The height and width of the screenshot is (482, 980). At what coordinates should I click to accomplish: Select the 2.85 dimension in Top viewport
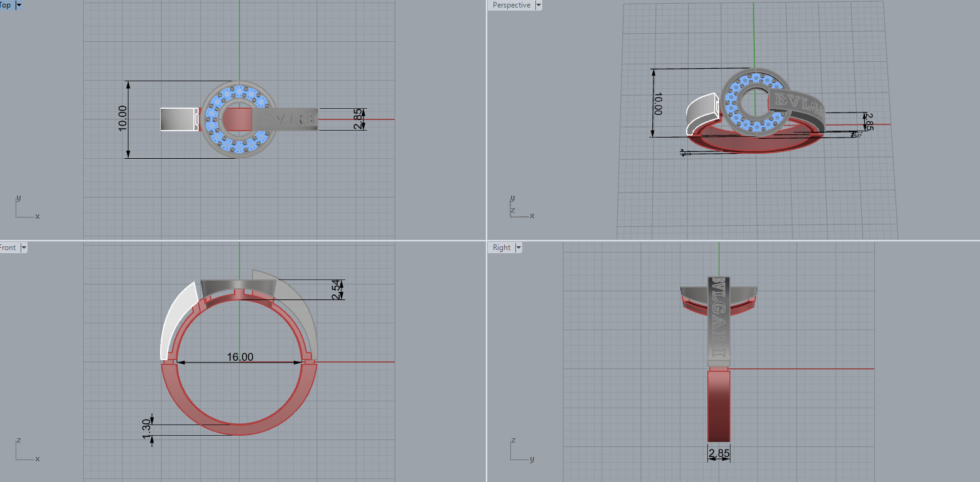358,119
